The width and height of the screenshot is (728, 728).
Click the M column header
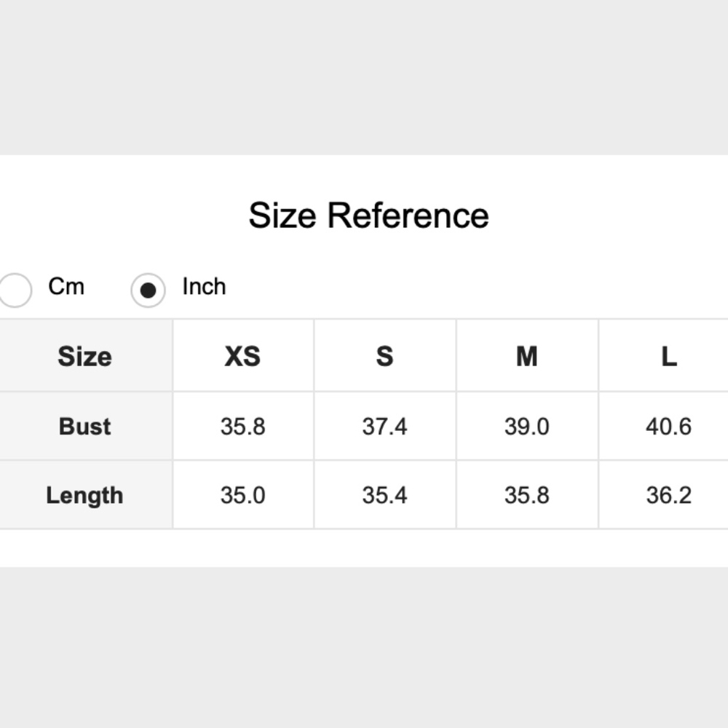click(x=526, y=356)
